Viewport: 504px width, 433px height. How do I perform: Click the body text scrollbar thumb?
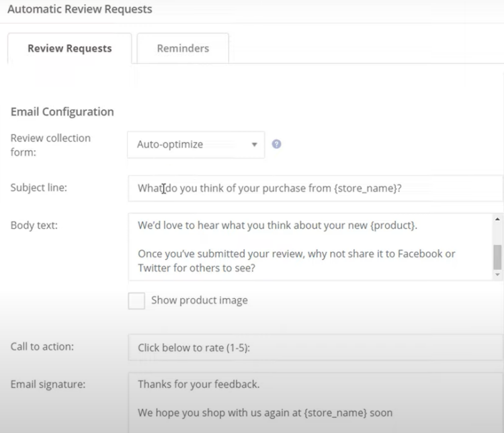tap(497, 257)
